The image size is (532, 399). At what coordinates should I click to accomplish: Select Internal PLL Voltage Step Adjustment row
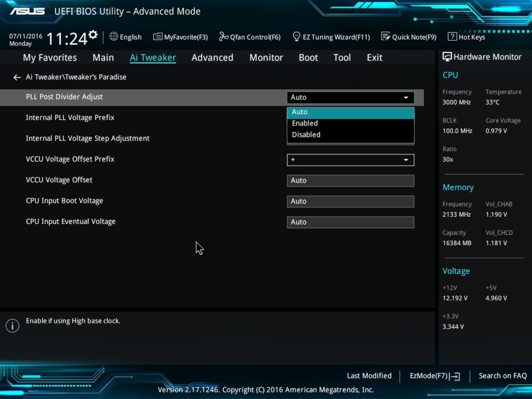(88, 138)
